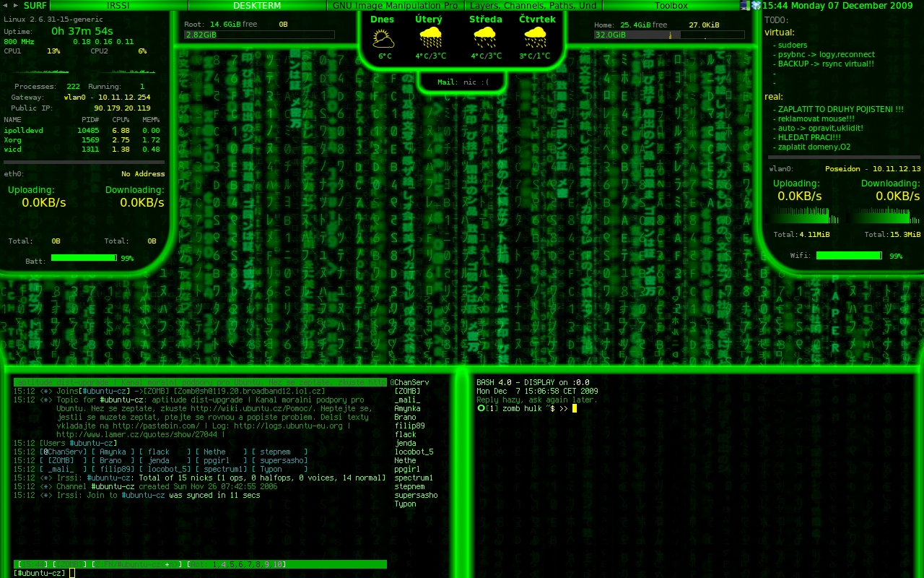Image resolution: width=924 pixels, height=578 pixels.
Task: Click the wicd process row
Action: tap(82, 150)
